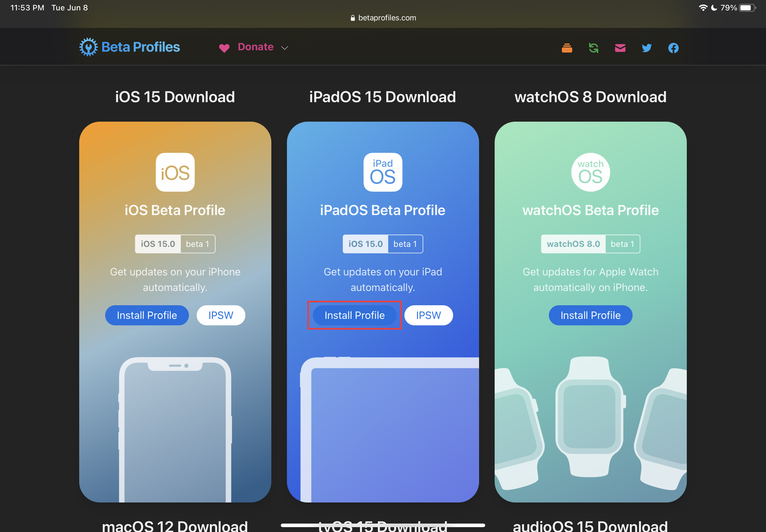
Task: Click Install Profile on iPadOS card
Action: pos(354,315)
